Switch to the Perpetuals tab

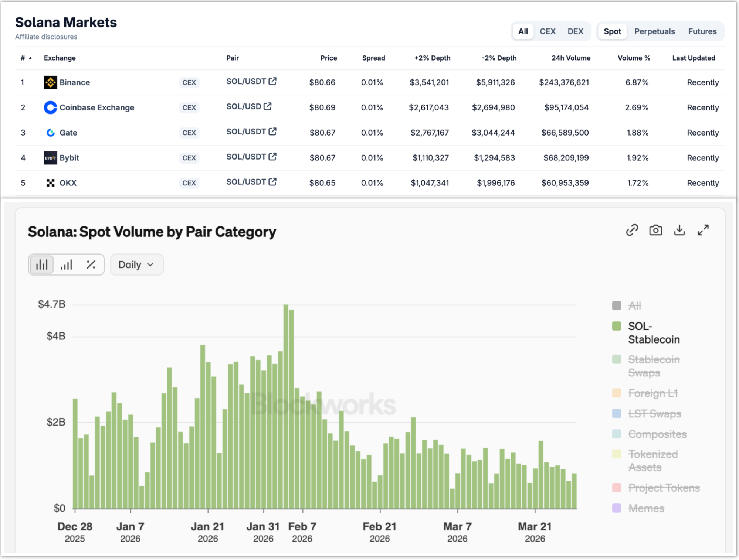coord(654,31)
